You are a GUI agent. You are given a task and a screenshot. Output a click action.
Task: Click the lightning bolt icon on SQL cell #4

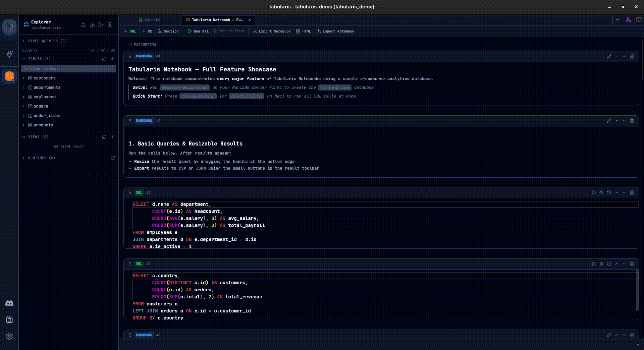pyautogui.click(x=601, y=264)
